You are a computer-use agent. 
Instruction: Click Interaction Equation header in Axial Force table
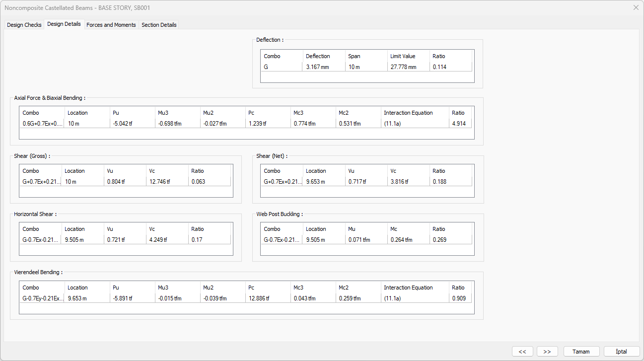408,113
